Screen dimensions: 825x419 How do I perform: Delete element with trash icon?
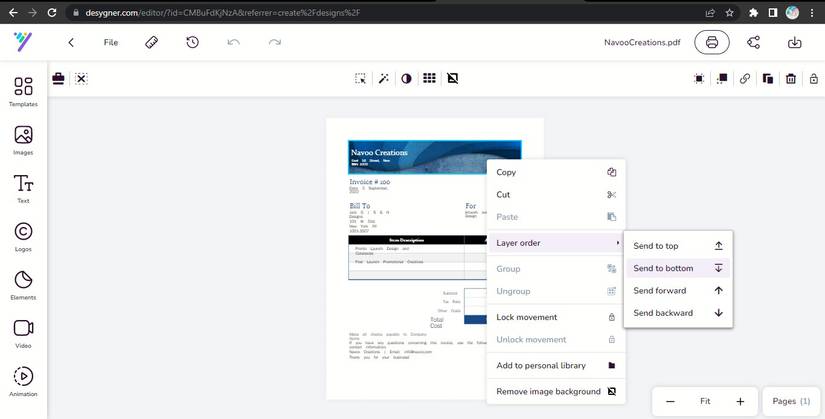pyautogui.click(x=791, y=79)
